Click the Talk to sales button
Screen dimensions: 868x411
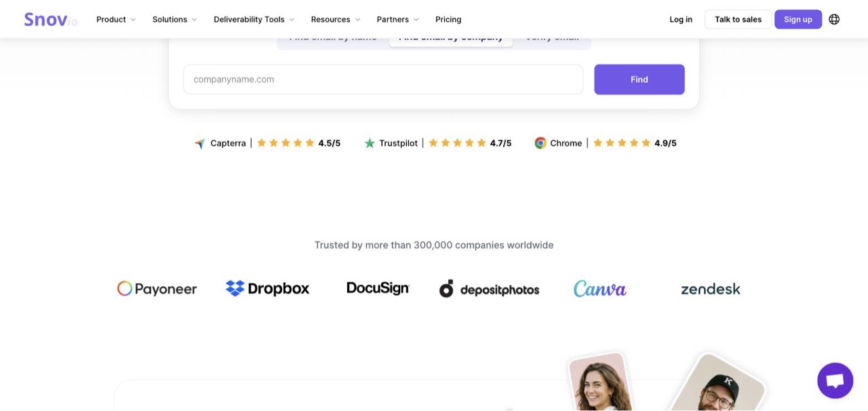point(738,19)
